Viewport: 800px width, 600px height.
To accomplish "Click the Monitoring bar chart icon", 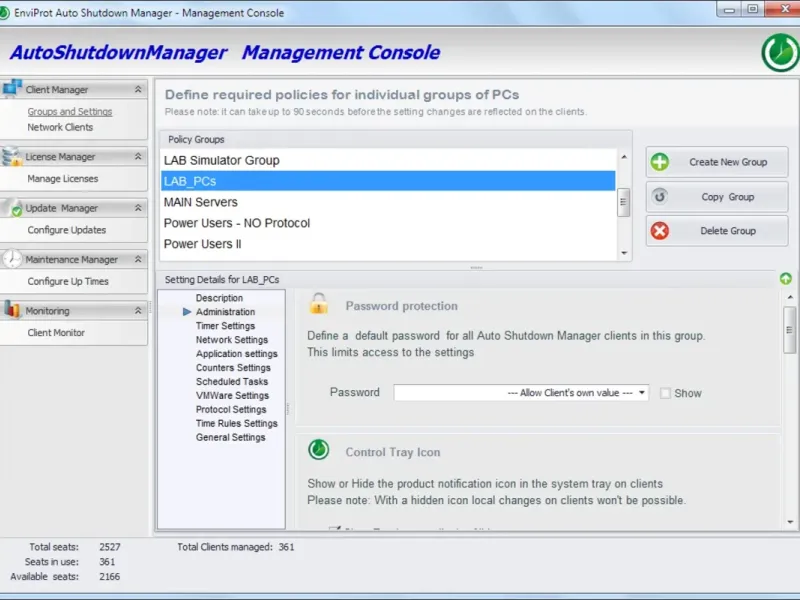I will 12,310.
